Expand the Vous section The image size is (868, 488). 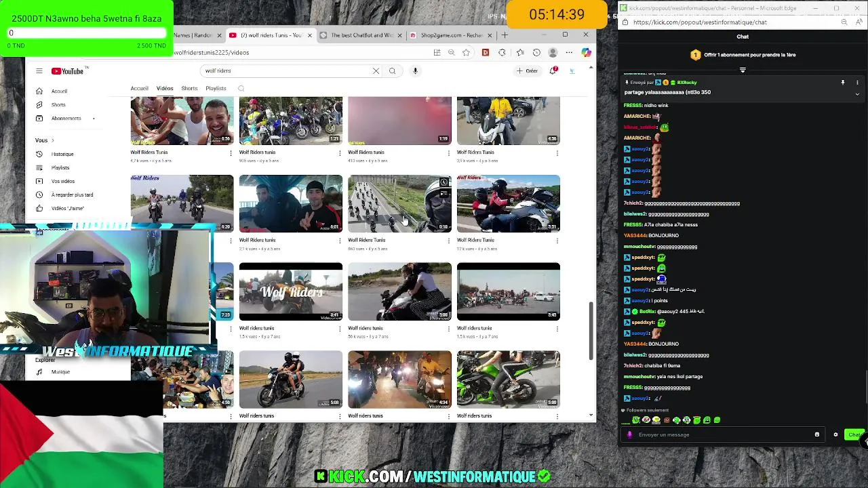[45, 140]
